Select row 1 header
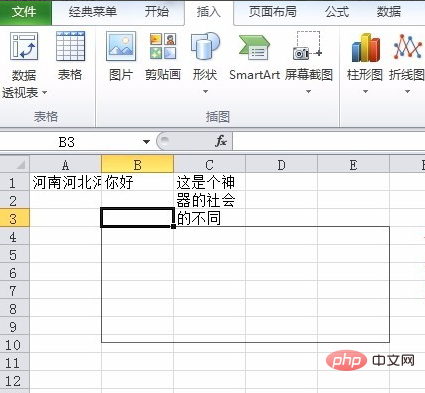 (14, 182)
